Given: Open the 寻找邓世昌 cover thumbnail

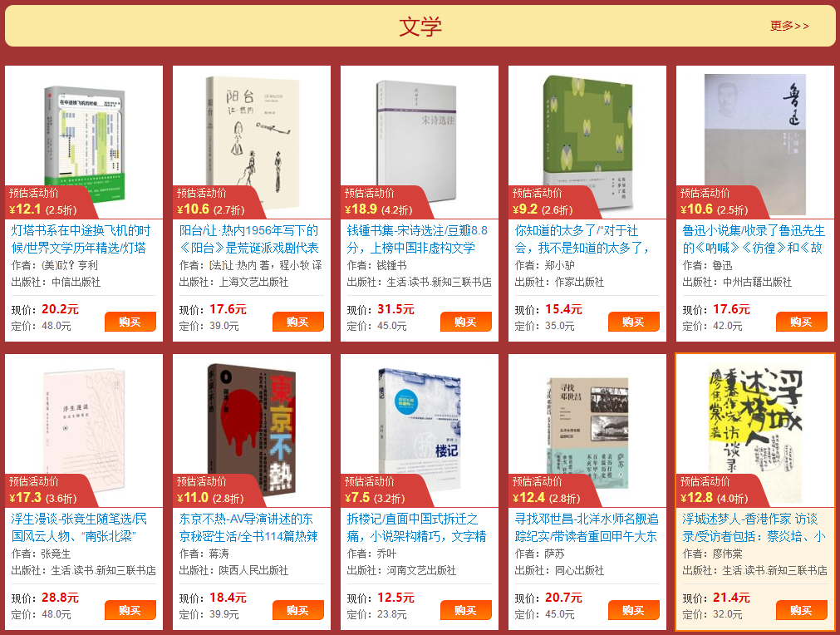Looking at the screenshot, I should click(x=587, y=429).
